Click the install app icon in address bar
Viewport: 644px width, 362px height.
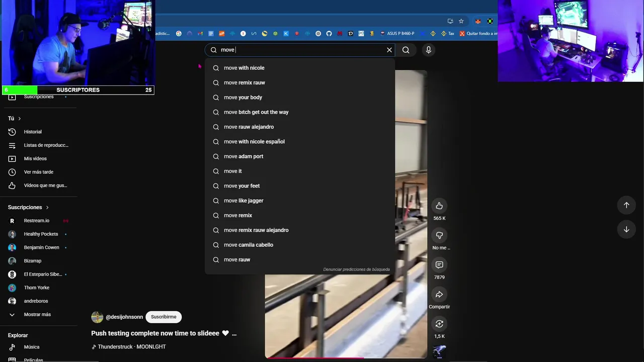click(x=450, y=21)
